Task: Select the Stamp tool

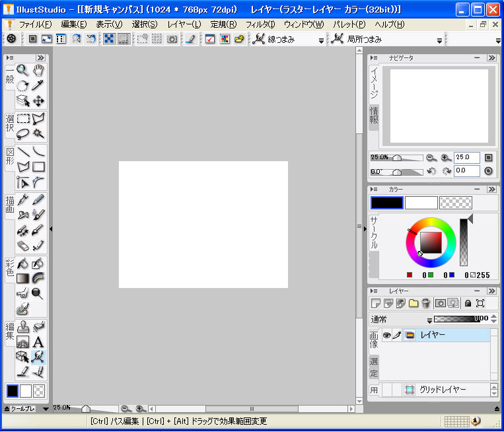Action: (x=23, y=327)
